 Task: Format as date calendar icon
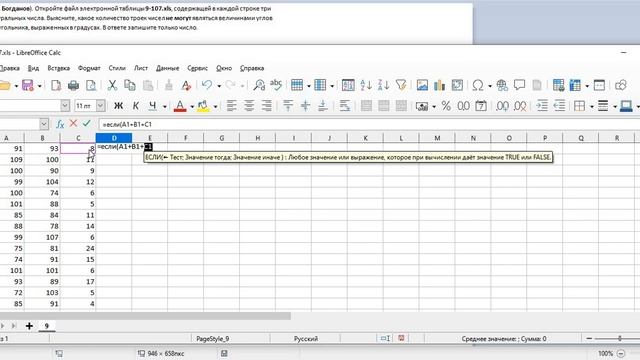coord(481,106)
